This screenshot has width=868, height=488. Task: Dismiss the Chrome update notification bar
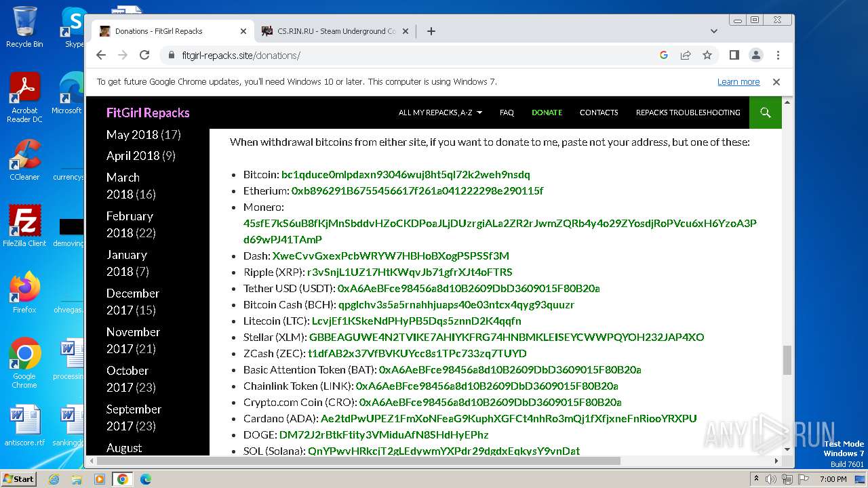click(x=776, y=81)
